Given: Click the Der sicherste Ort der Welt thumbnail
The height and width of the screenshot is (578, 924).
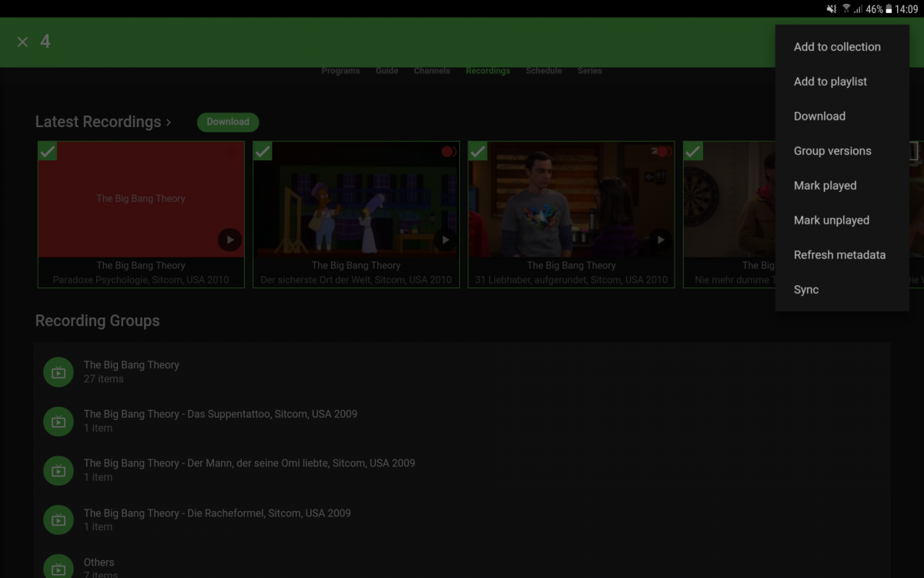Looking at the screenshot, I should [357, 199].
